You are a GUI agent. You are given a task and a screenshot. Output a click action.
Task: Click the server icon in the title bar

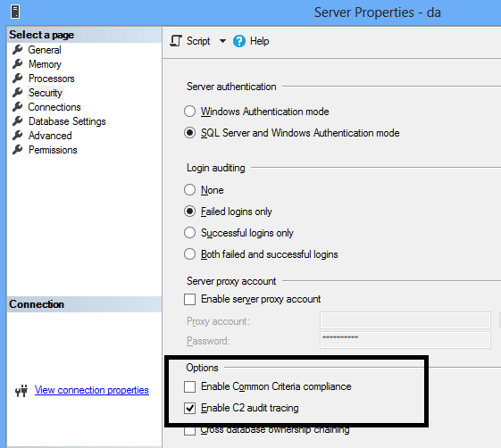15,12
